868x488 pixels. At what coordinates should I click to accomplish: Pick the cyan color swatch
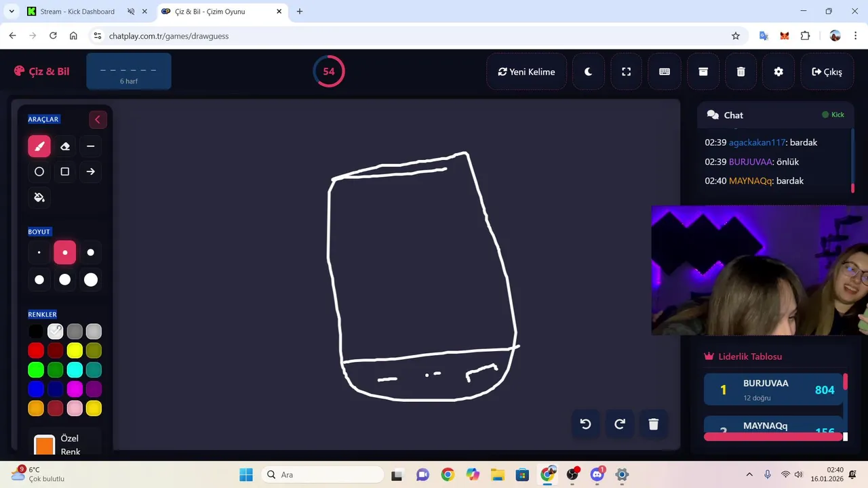(75, 370)
